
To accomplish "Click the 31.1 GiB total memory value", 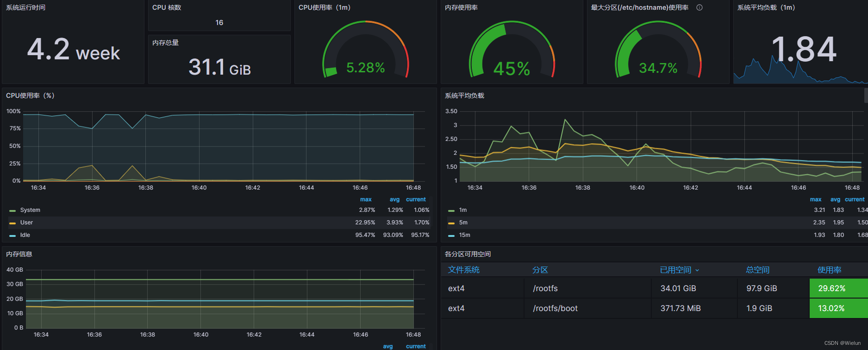I will click(x=219, y=67).
